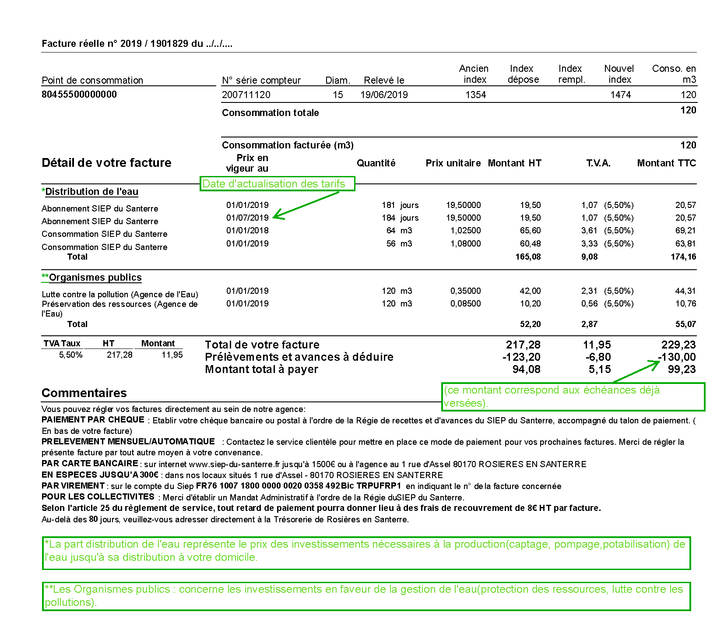Select the unit price 0,35000
The image size is (724, 634).
click(x=465, y=291)
